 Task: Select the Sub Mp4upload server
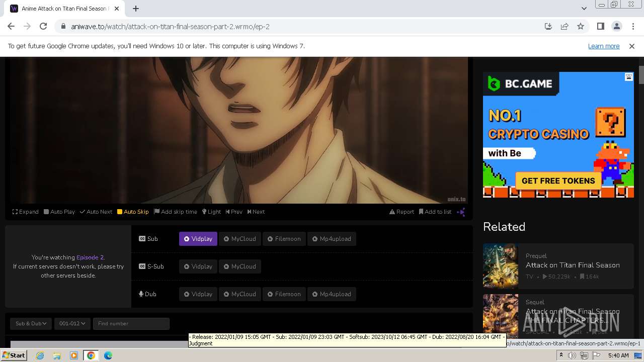332,239
